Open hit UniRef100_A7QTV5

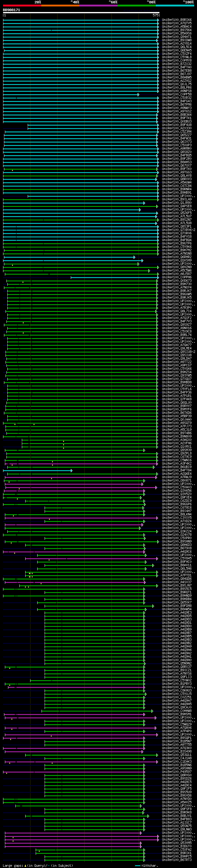(177, 23)
